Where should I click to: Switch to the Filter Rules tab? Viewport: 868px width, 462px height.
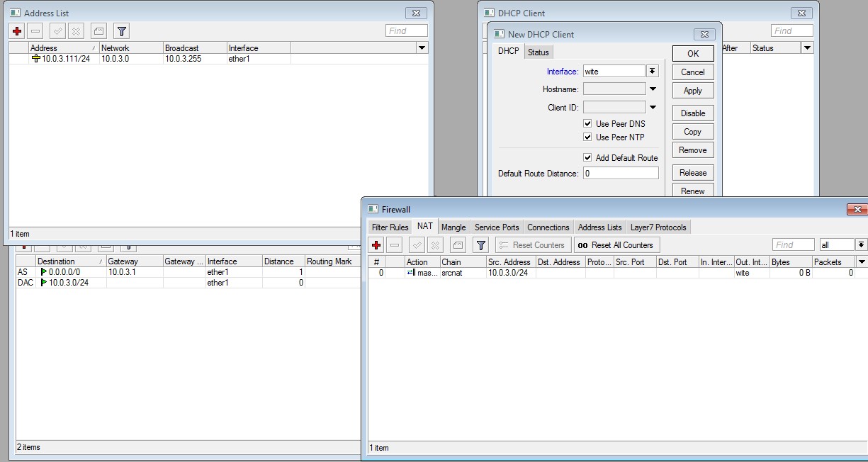[x=390, y=227]
